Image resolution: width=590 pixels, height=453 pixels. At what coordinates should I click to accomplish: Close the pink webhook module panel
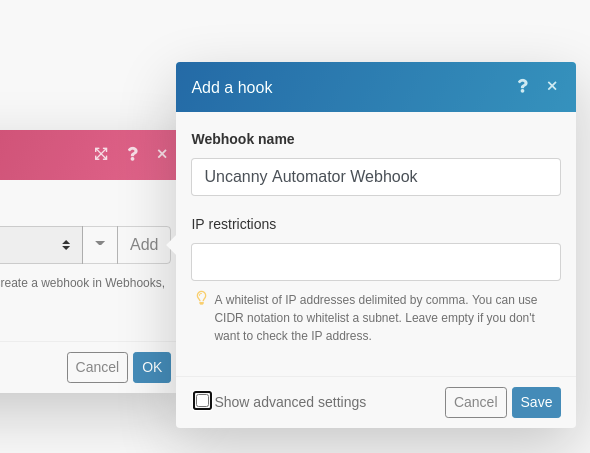click(162, 154)
